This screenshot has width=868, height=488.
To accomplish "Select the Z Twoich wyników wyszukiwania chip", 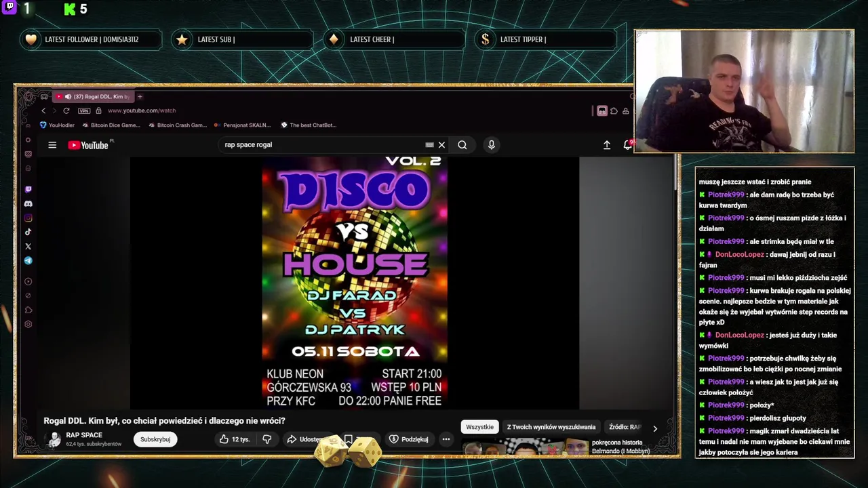I will (x=551, y=427).
